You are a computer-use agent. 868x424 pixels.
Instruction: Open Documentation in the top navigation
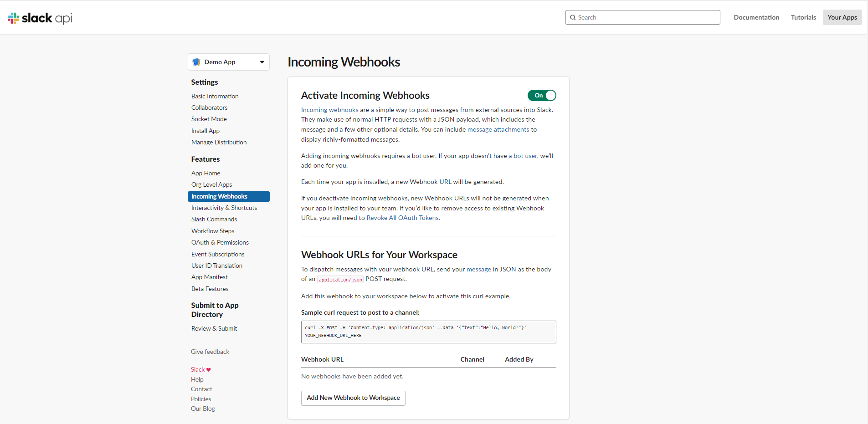pyautogui.click(x=756, y=17)
